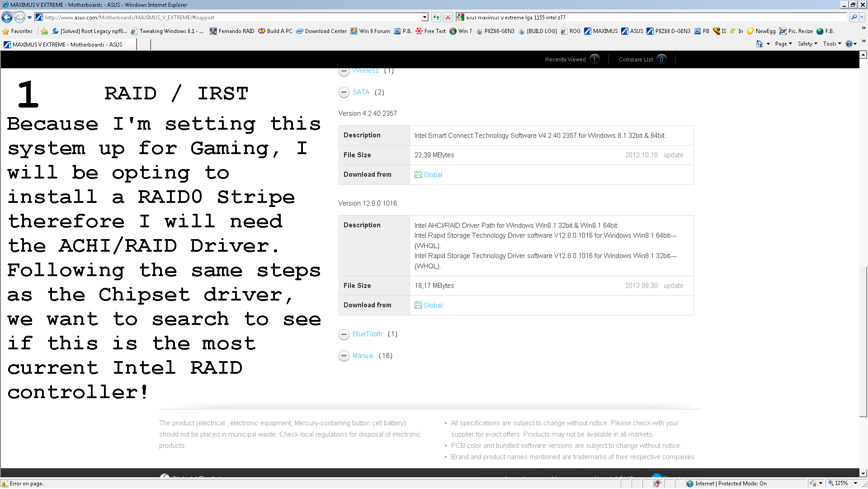
Task: Open the F.B. favorite
Action: [x=826, y=31]
